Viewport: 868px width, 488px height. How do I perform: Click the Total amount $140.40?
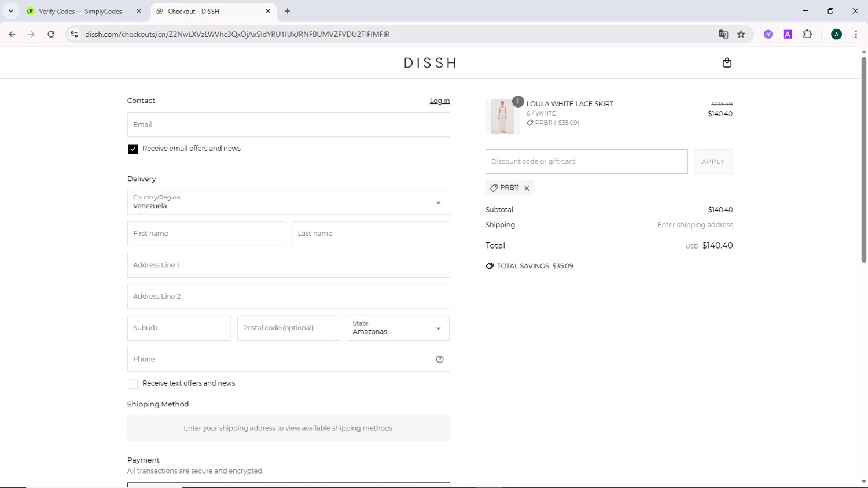coord(717,246)
